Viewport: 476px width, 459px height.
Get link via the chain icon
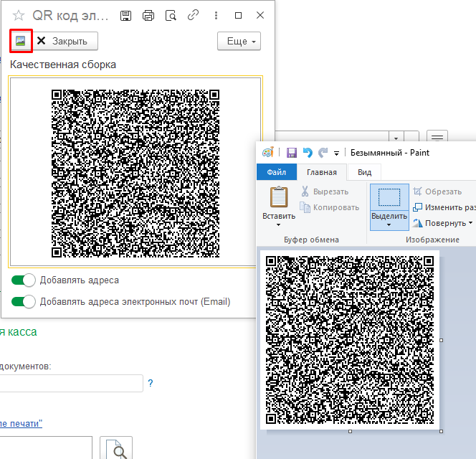pos(193,15)
